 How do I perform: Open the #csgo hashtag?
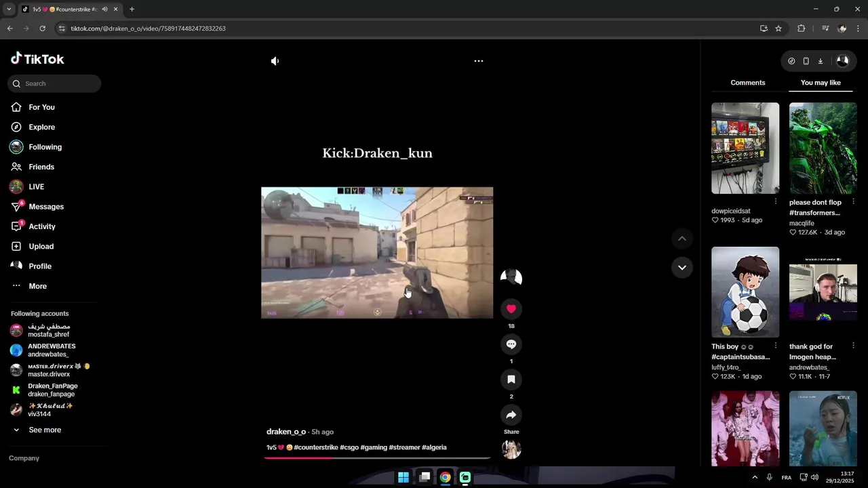click(x=349, y=447)
